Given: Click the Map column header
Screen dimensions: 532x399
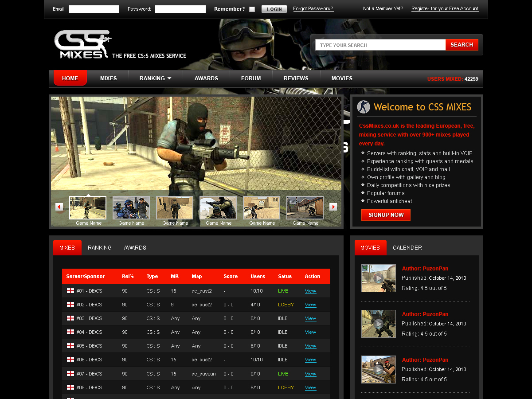Looking at the screenshot, I should (x=197, y=276).
